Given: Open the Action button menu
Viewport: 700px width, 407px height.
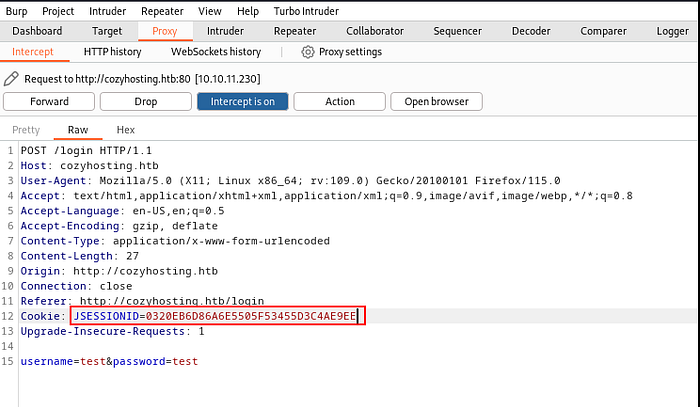Looking at the screenshot, I should 340,101.
